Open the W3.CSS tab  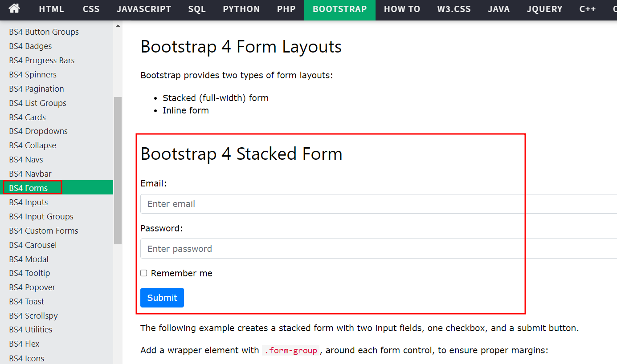pyautogui.click(x=454, y=9)
